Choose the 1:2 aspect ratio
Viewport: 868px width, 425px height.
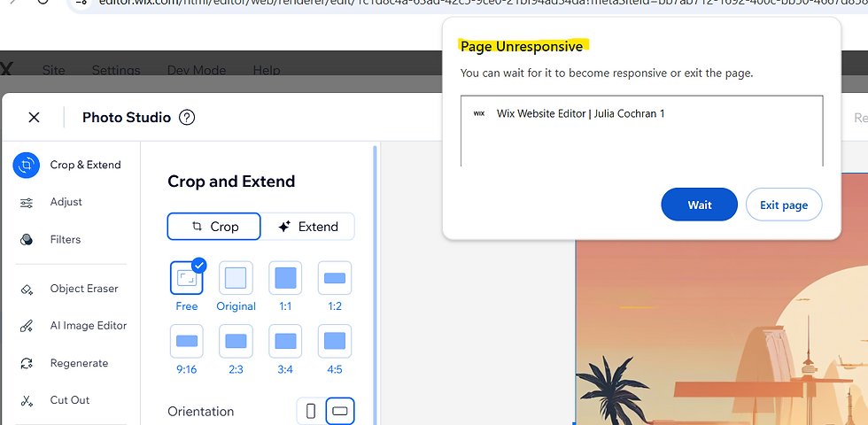click(x=335, y=278)
